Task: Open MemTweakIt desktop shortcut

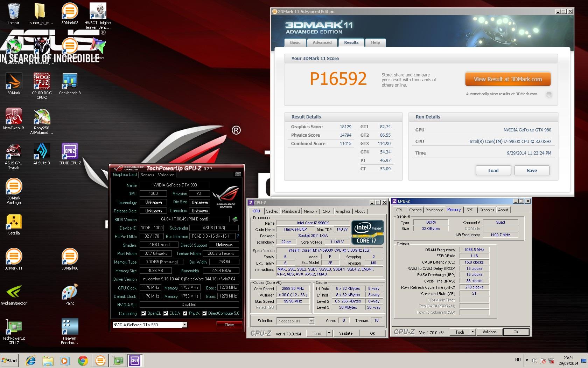Action: (14, 118)
